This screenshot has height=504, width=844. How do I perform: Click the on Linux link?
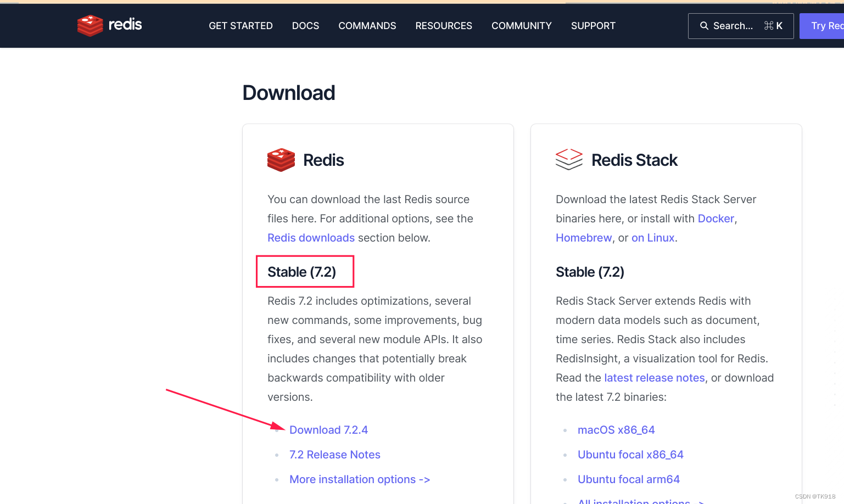point(653,238)
